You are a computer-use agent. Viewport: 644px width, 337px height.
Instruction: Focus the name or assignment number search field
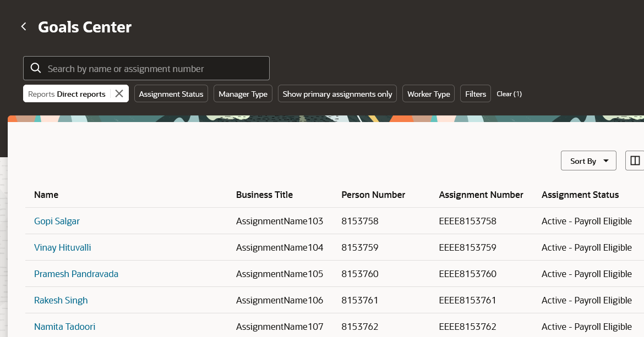146,68
